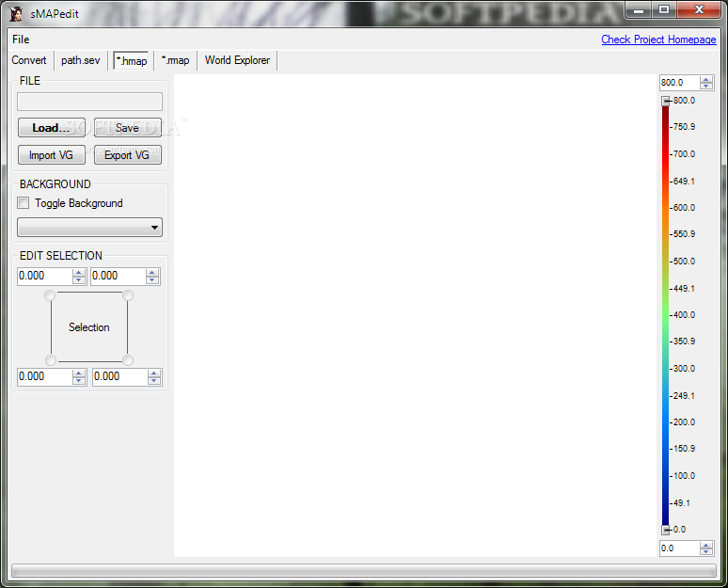
Task: Click the 750.9 scale label
Action: [x=684, y=127]
